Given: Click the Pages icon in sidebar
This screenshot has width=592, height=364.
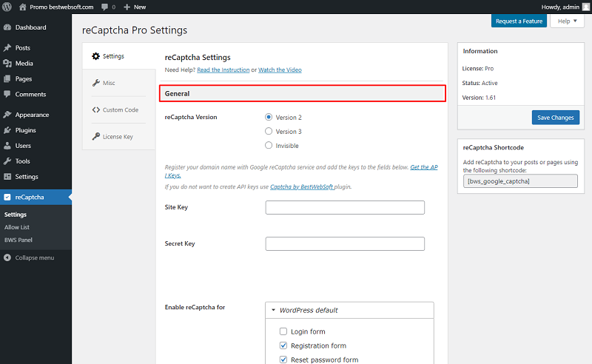Looking at the screenshot, I should tap(7, 78).
